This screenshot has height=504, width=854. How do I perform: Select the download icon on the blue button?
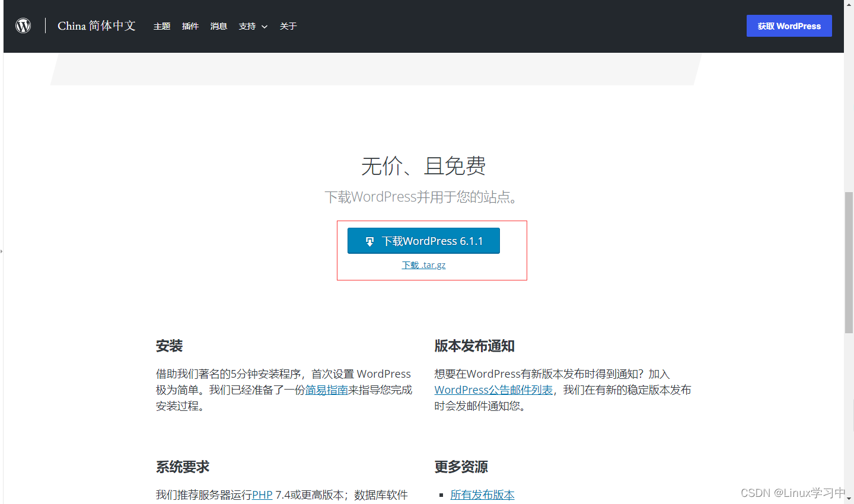pos(371,240)
